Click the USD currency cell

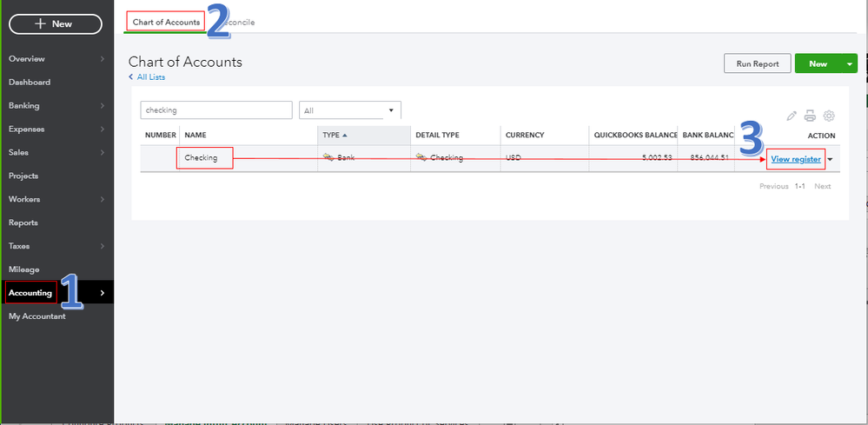tap(514, 157)
